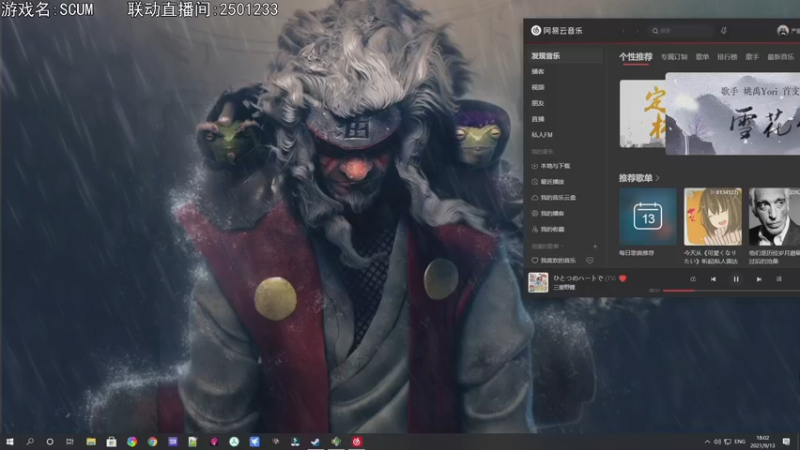800x450 pixels.
Task: Open Cortana circle on taskbar
Action: click(49, 442)
